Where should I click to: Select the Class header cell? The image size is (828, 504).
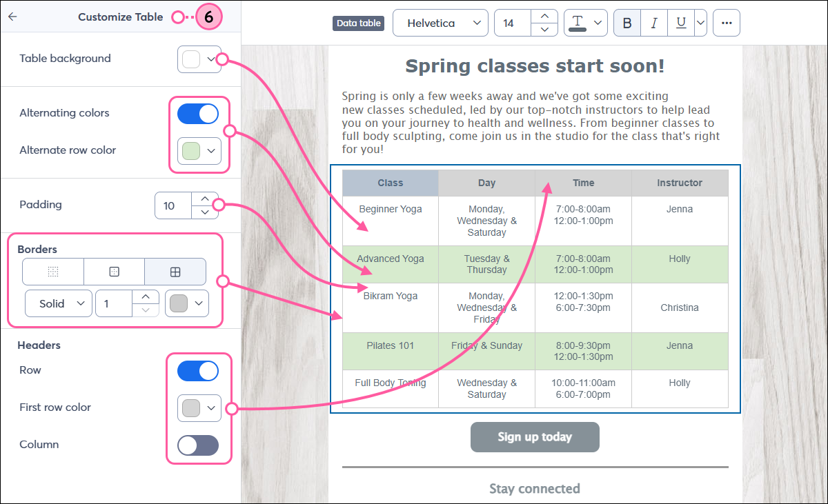click(391, 183)
